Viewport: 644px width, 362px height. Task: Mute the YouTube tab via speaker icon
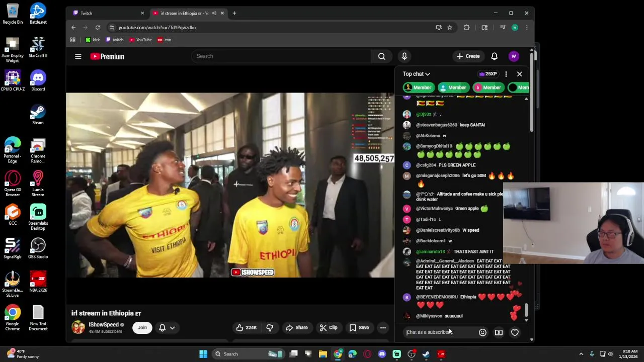click(x=214, y=13)
